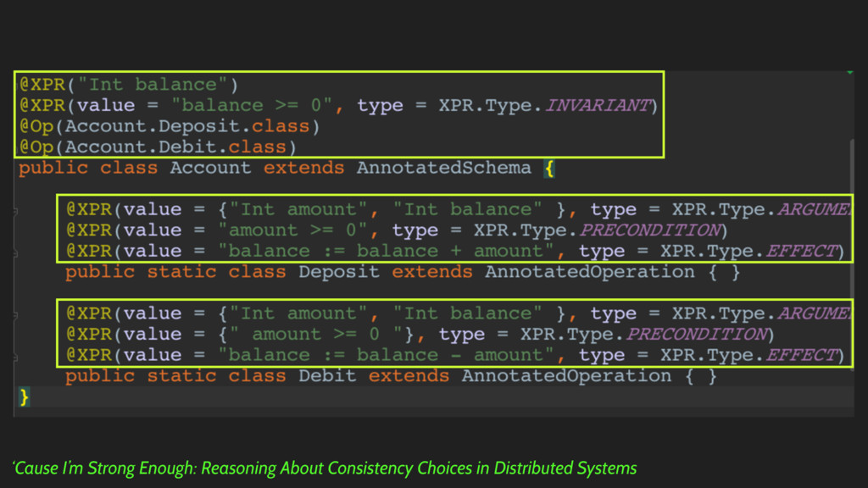This screenshot has width=868, height=488.
Task: Click the green inspection status indicator
Action: pos(849,74)
